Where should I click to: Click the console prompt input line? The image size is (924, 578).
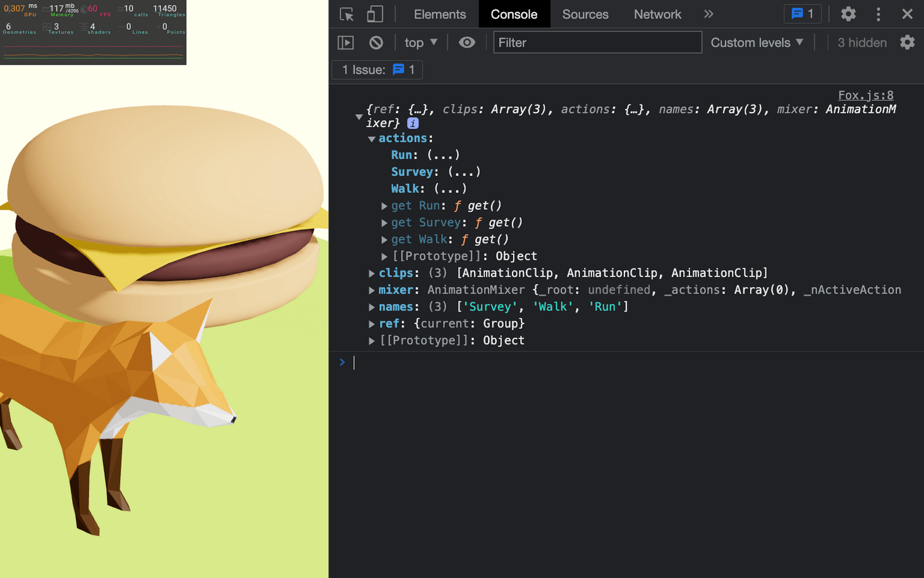[x=632, y=362]
